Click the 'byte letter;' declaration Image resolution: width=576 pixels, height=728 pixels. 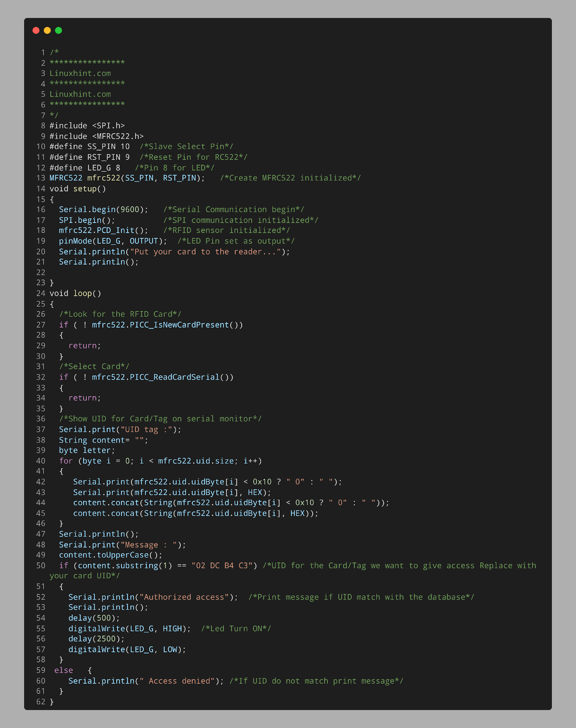(x=87, y=450)
